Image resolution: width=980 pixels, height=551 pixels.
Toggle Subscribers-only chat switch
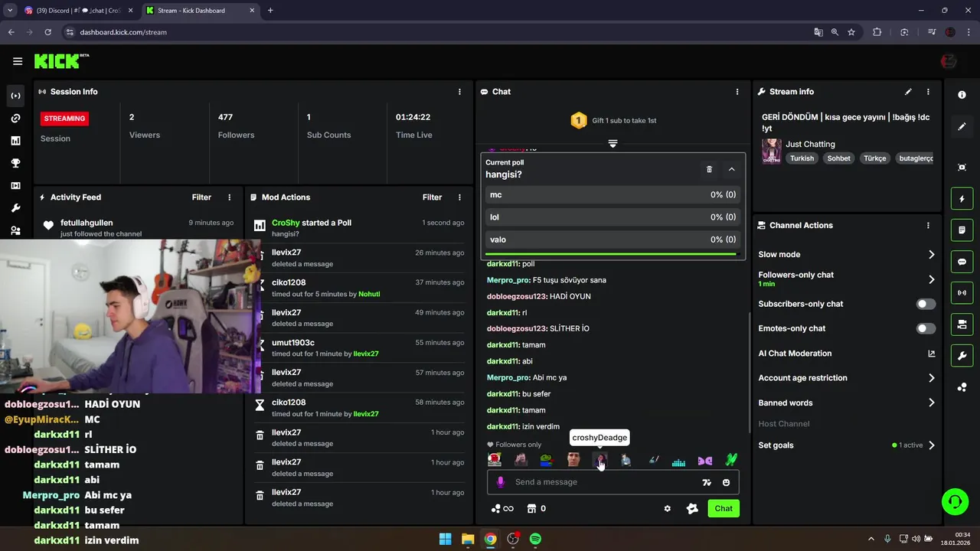tap(926, 304)
